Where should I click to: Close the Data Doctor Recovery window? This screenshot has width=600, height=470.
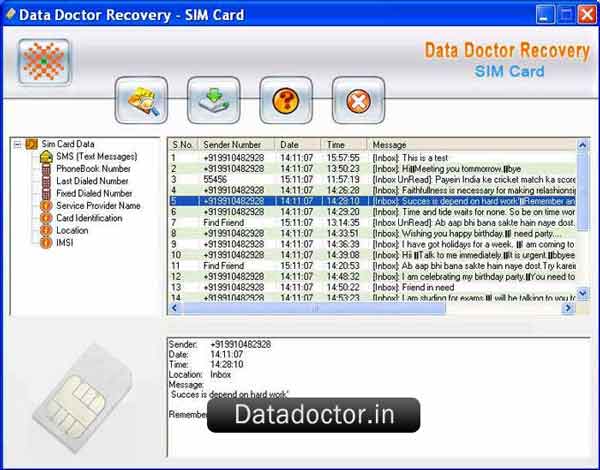(x=587, y=15)
